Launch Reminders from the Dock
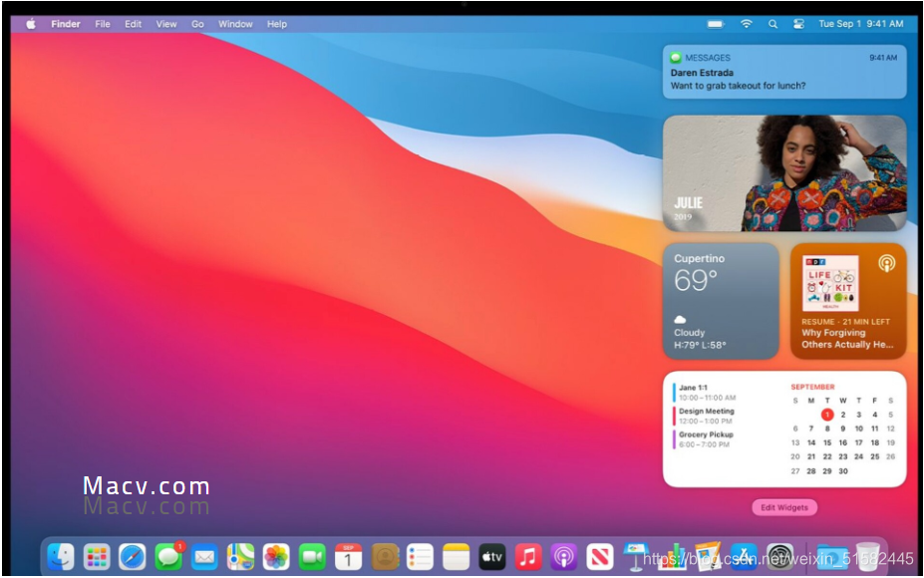This screenshot has width=924, height=578. pos(421,556)
